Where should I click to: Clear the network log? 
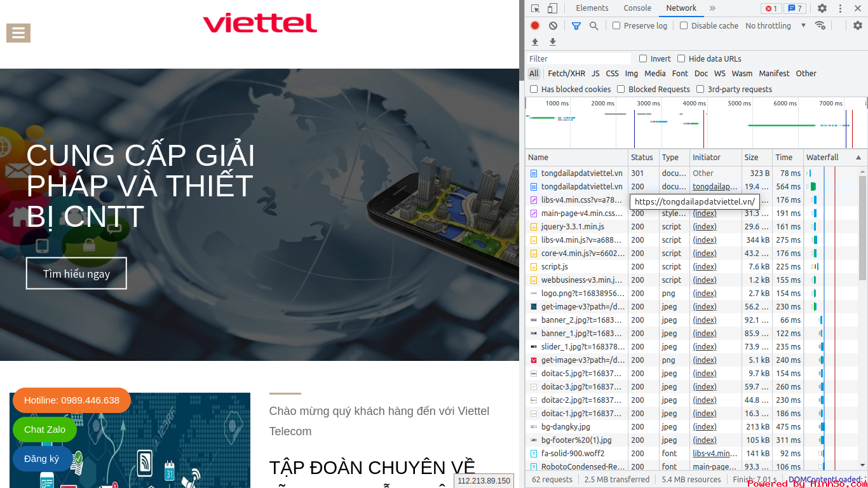point(553,25)
